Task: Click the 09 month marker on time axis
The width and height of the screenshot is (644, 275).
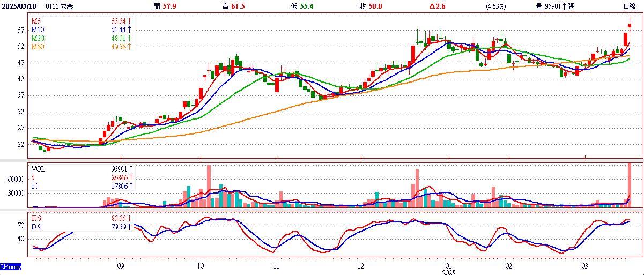Action: [121, 266]
